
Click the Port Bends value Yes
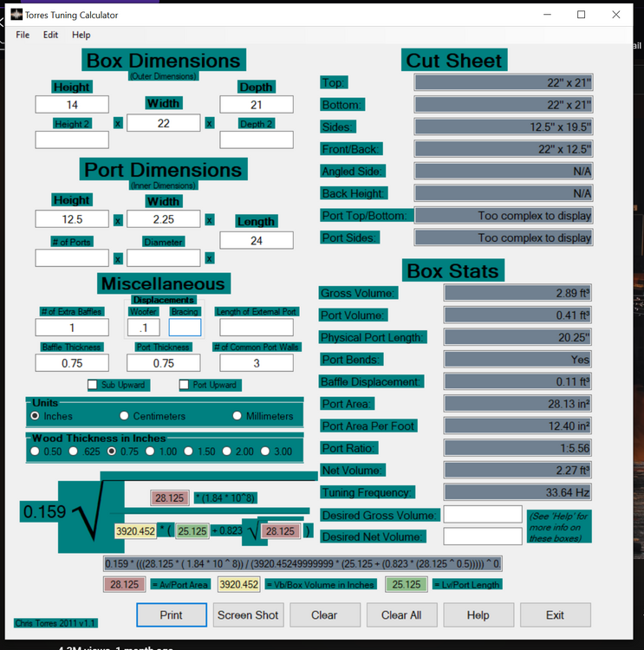tap(517, 360)
